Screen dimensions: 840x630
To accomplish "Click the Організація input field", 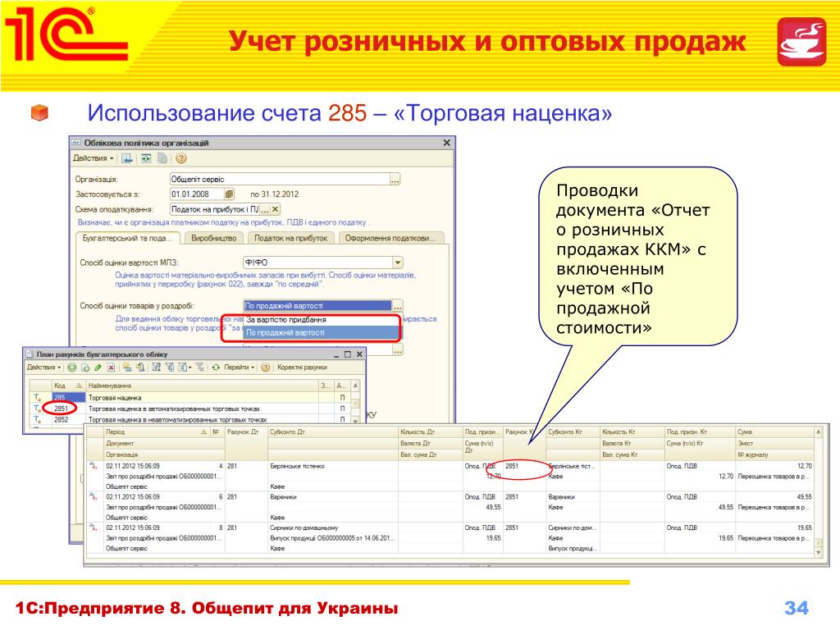I will click(279, 179).
